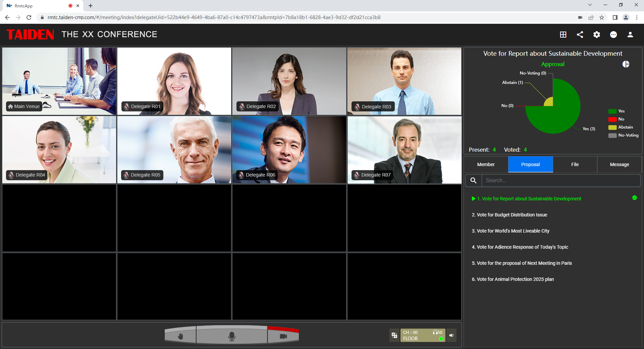Open the File tab

click(575, 164)
